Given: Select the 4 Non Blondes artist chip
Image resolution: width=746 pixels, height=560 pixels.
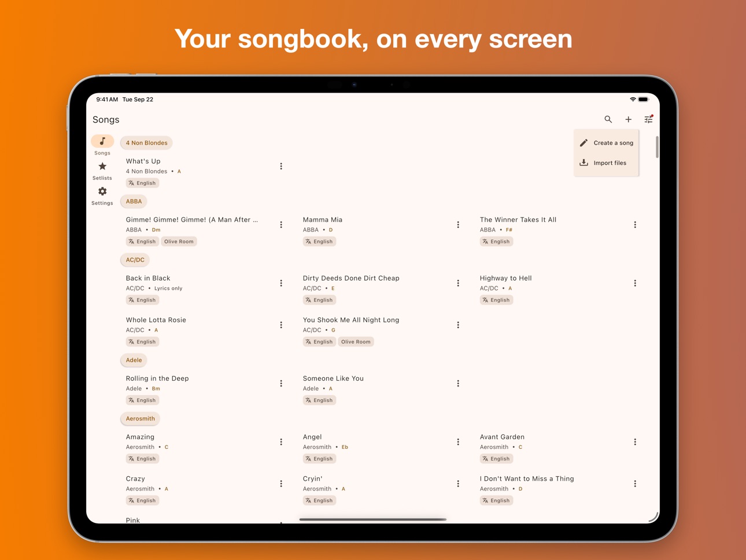Looking at the screenshot, I should tap(147, 143).
